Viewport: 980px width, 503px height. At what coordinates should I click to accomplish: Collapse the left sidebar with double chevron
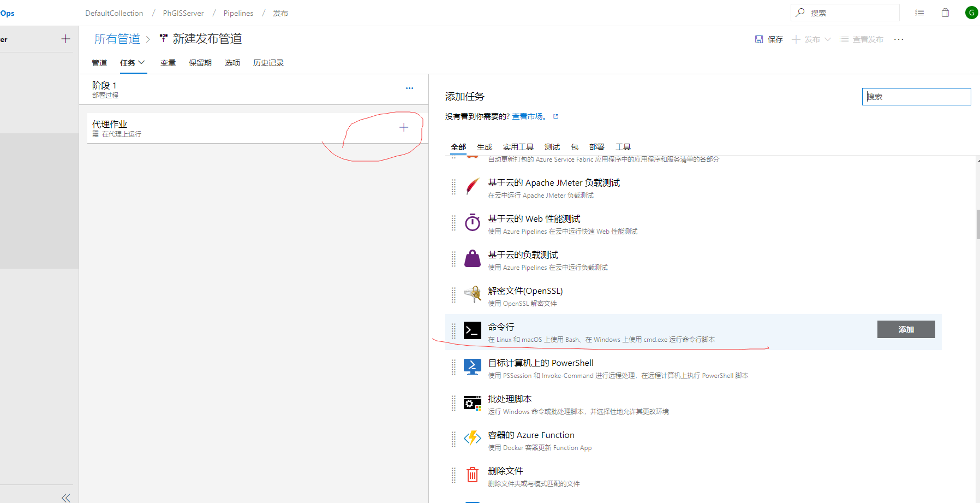[x=66, y=497]
